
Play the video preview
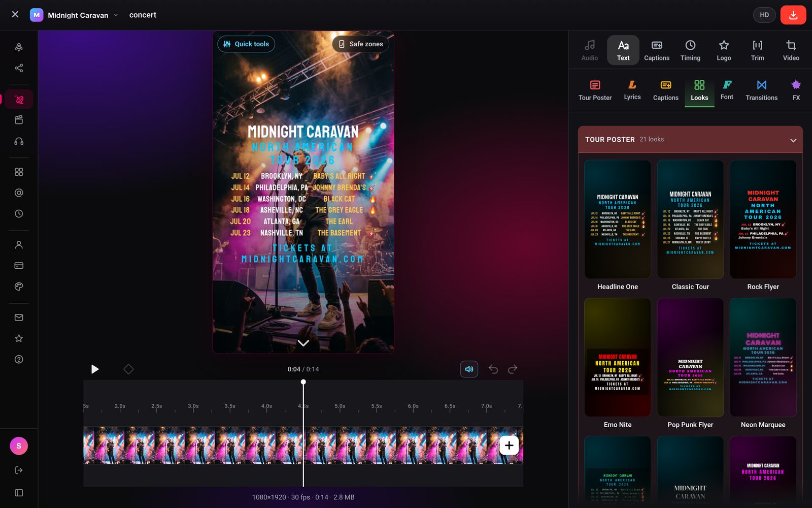pyautogui.click(x=94, y=369)
